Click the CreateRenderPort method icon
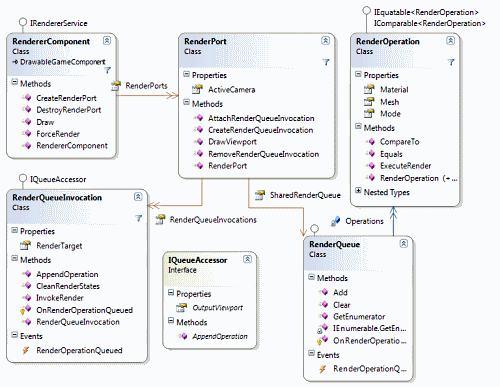 coord(27,98)
